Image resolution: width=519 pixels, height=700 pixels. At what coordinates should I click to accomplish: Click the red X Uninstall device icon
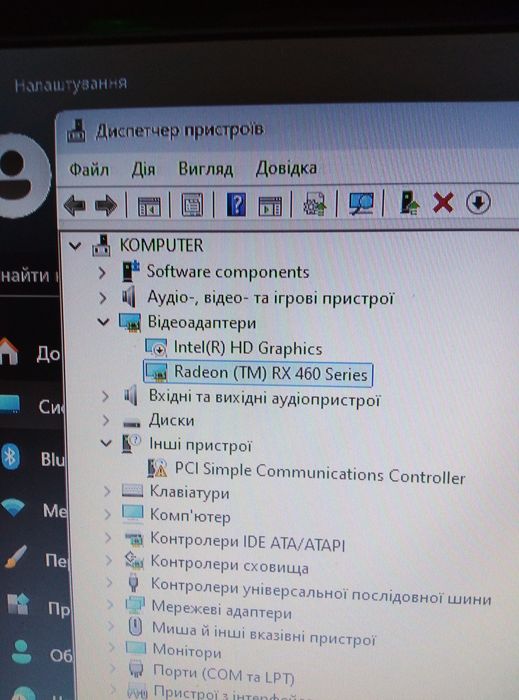coord(443,203)
